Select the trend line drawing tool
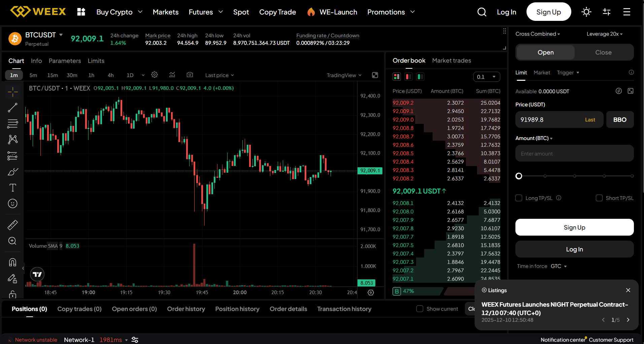The width and height of the screenshot is (644, 344). [x=12, y=107]
